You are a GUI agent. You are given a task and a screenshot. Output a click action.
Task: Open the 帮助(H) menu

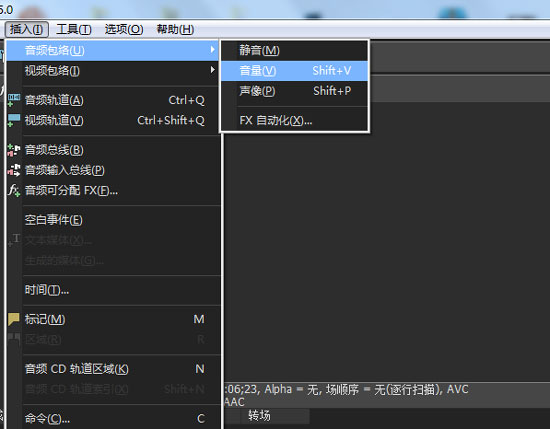click(x=175, y=29)
